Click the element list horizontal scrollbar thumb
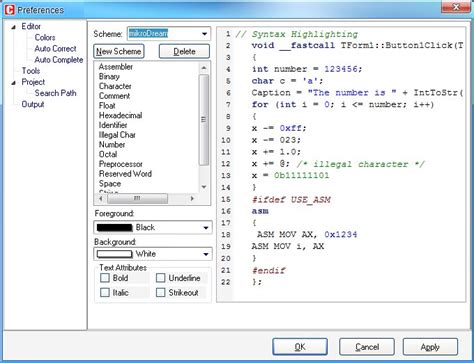 (x=137, y=198)
